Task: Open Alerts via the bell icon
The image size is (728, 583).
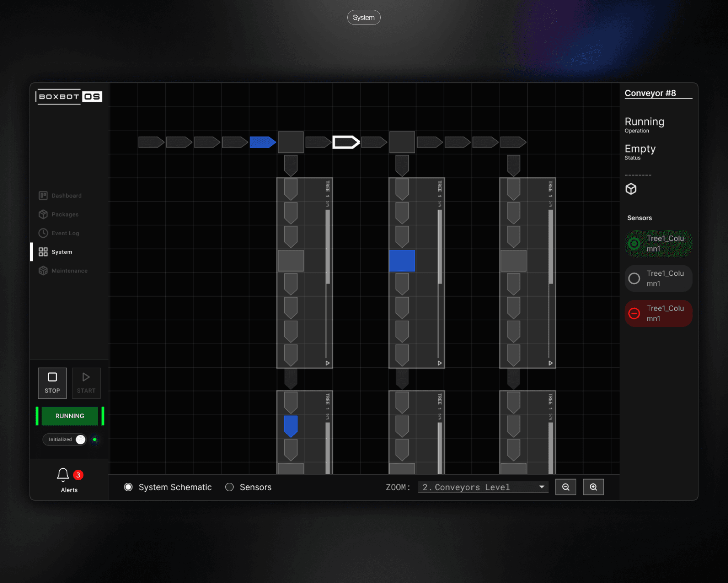Action: click(x=63, y=475)
